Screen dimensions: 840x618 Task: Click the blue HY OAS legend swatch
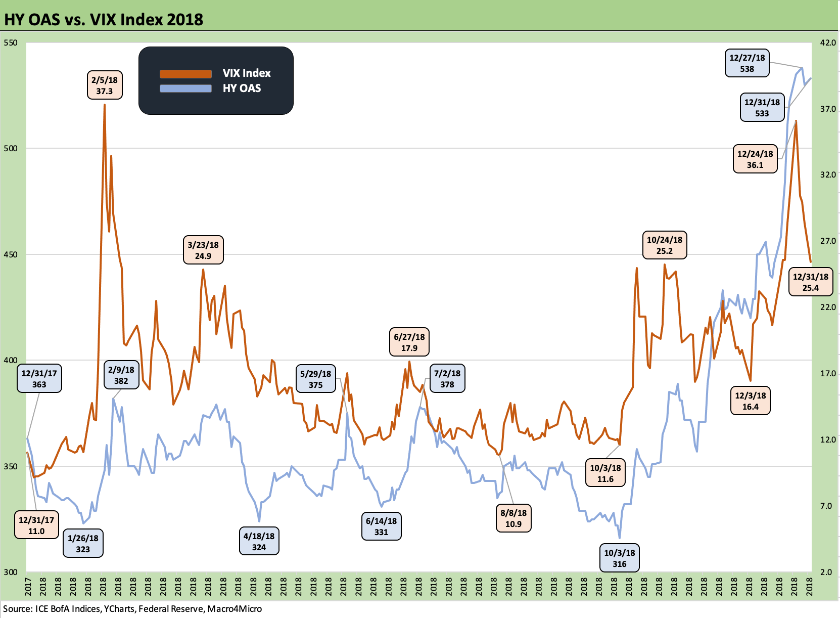tap(185, 89)
